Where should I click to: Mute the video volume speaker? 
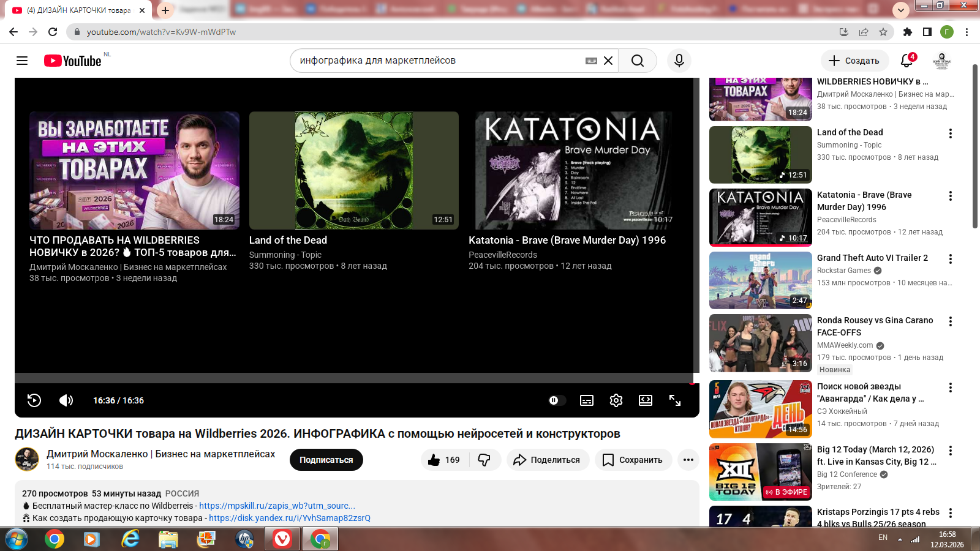point(66,400)
